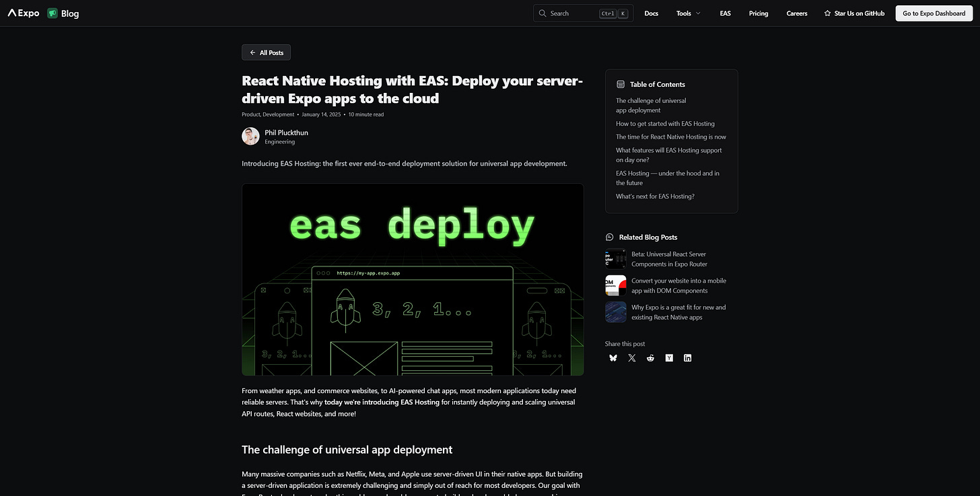Viewport: 980px width, 496px height.
Task: Jump to EAS Hosting under the hood section
Action: coord(668,178)
